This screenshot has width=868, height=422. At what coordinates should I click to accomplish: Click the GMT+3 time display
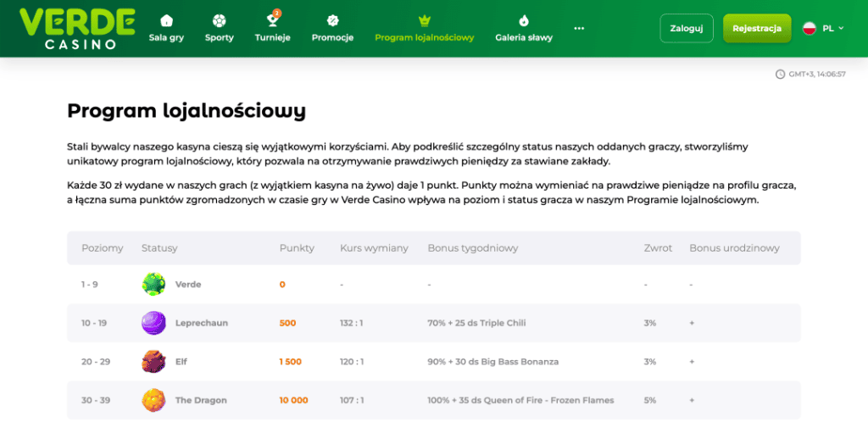pos(817,74)
